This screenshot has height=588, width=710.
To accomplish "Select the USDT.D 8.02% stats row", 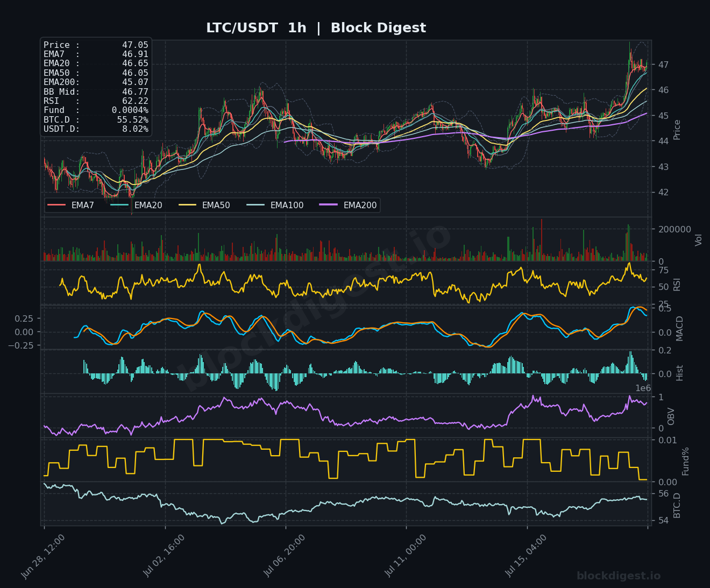I will point(96,129).
